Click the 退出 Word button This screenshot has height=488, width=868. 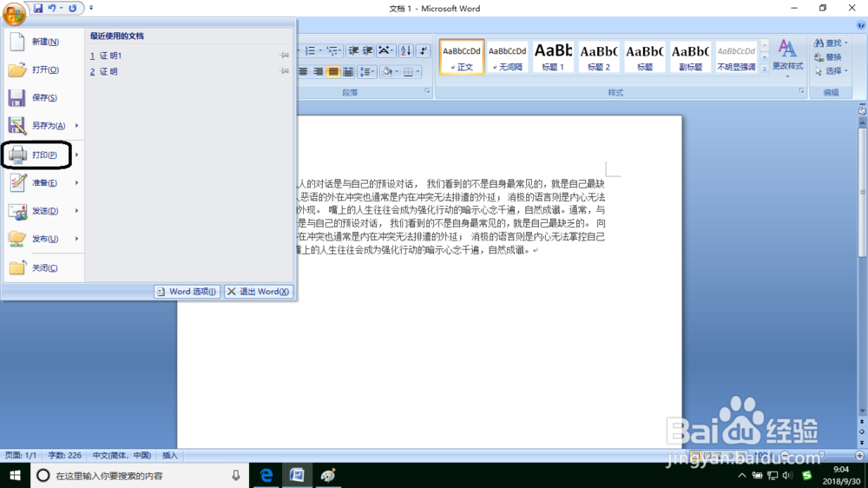[x=259, y=292]
